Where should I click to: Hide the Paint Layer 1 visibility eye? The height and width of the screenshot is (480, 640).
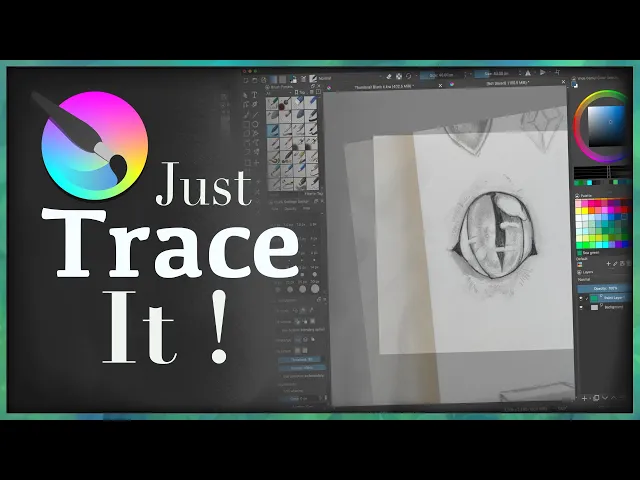(x=581, y=299)
